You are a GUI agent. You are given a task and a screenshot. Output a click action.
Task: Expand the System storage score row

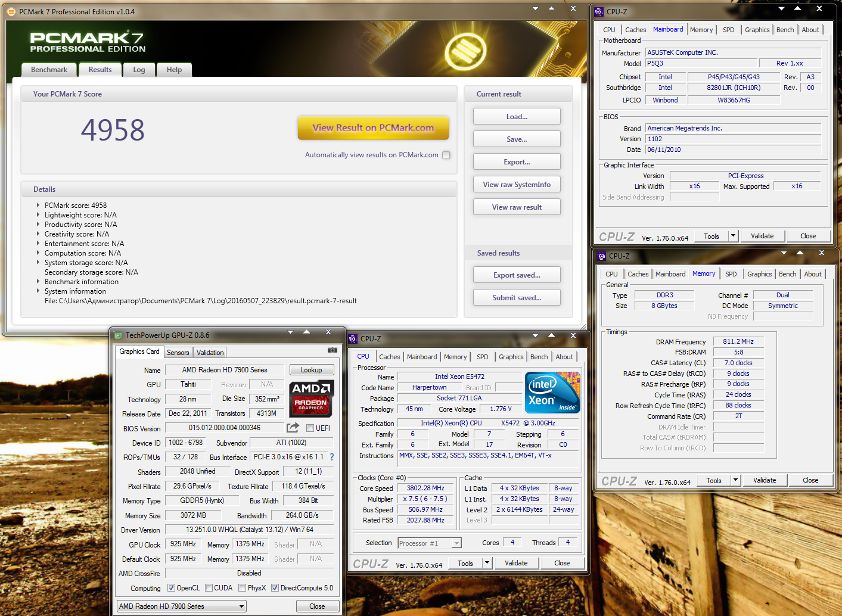(38, 262)
